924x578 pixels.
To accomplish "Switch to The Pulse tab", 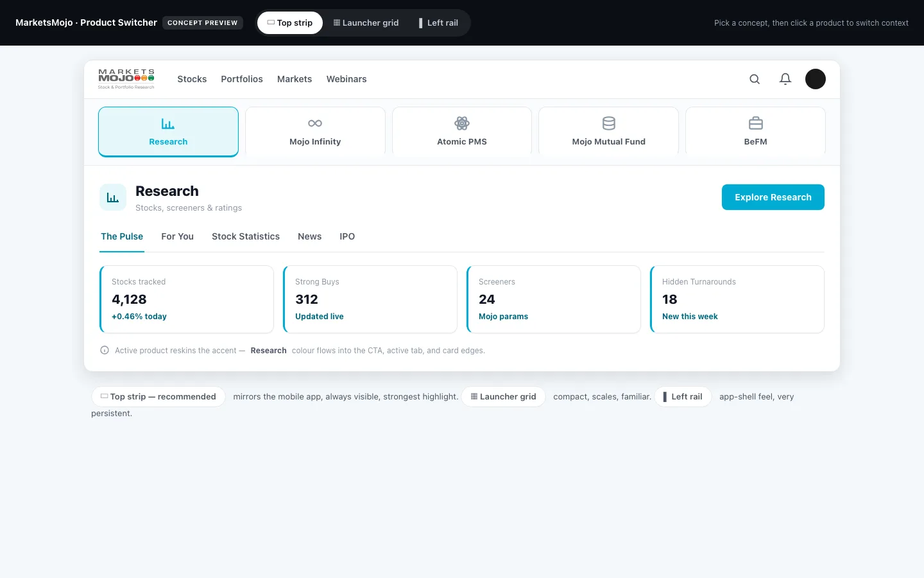I will pos(122,236).
